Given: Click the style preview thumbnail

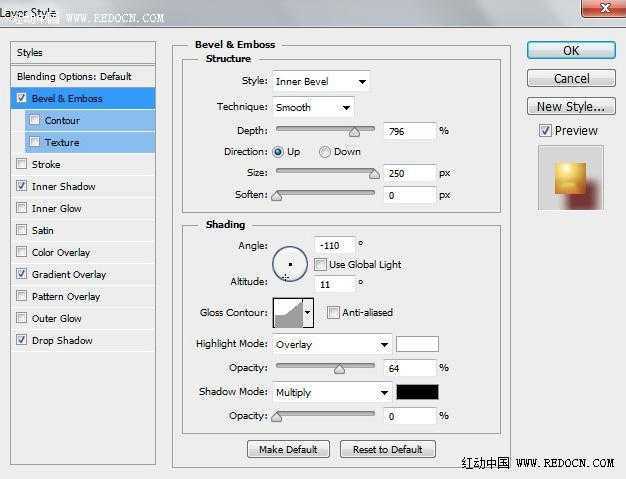Looking at the screenshot, I should tap(571, 178).
